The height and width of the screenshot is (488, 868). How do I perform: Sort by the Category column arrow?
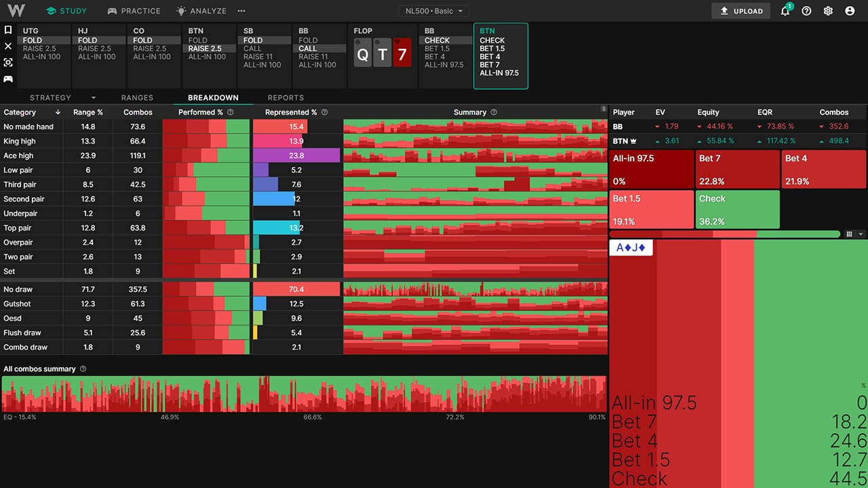point(58,113)
